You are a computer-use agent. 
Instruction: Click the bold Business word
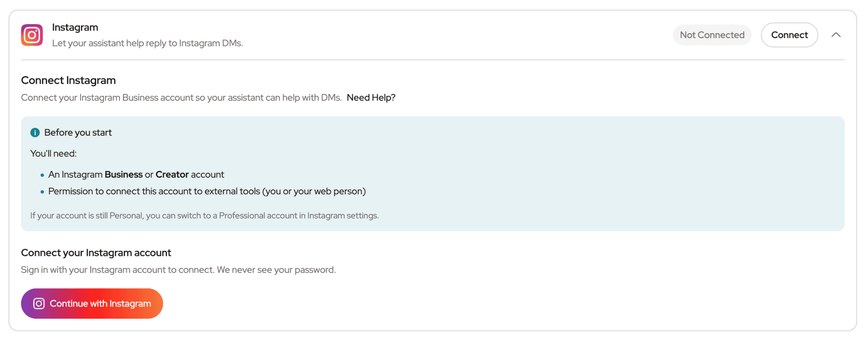123,174
